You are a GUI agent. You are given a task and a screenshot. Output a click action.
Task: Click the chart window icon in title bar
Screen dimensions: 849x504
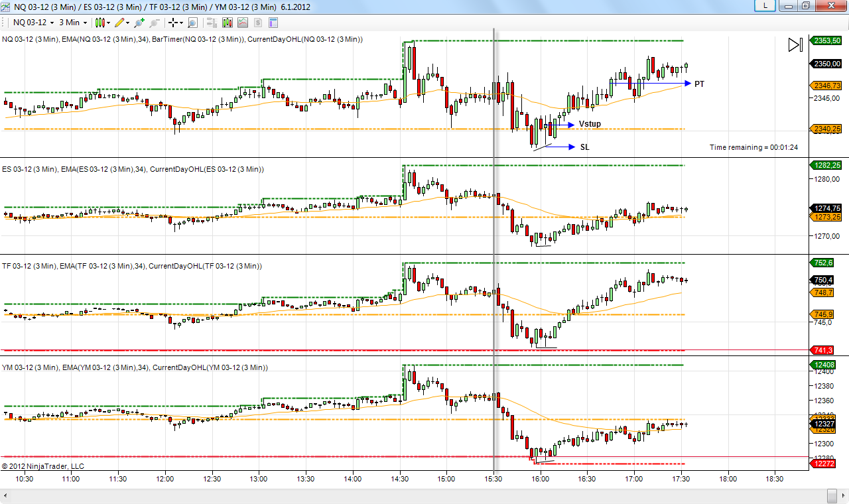pyautogui.click(x=7, y=7)
